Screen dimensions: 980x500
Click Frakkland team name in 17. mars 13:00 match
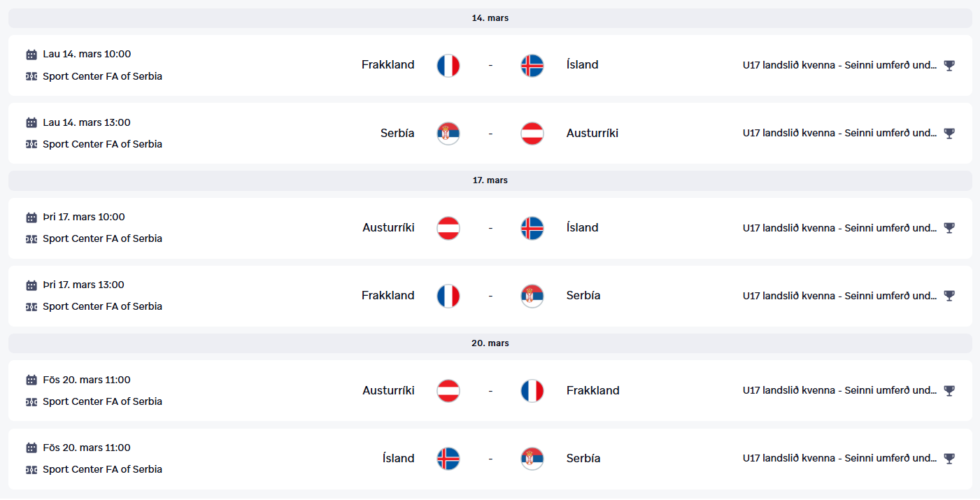pyautogui.click(x=388, y=296)
